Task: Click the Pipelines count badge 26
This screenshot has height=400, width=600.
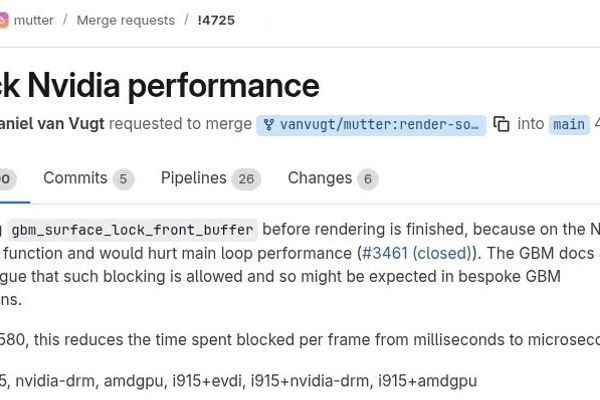Action: tap(246, 179)
